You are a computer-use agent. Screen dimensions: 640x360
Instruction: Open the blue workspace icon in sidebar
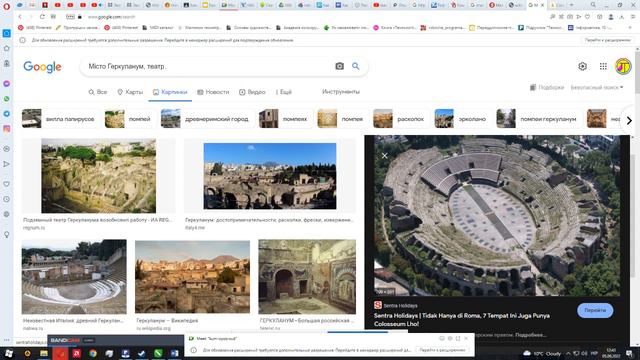pyautogui.click(x=7, y=33)
